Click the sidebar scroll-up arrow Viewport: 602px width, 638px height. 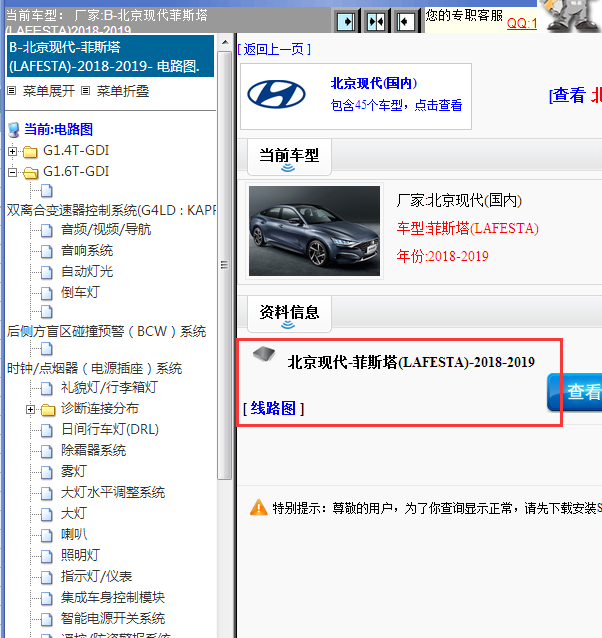coord(225,42)
